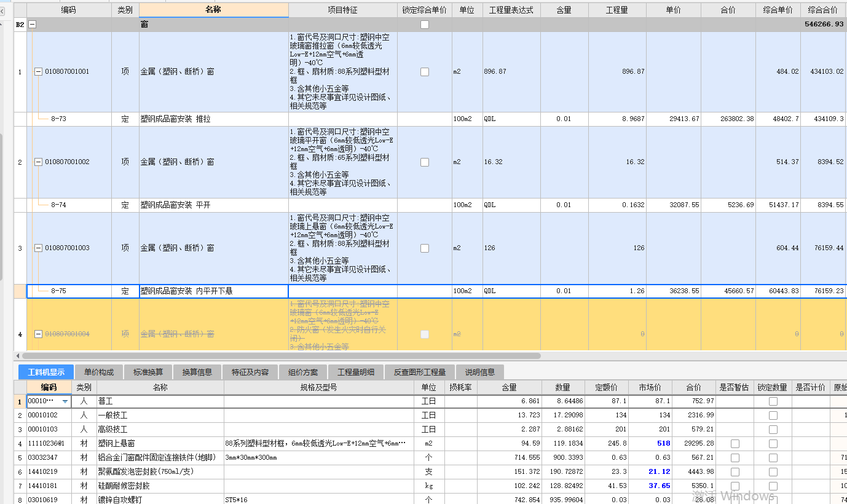Collapse item 010807001002 tree node

pyautogui.click(x=38, y=162)
